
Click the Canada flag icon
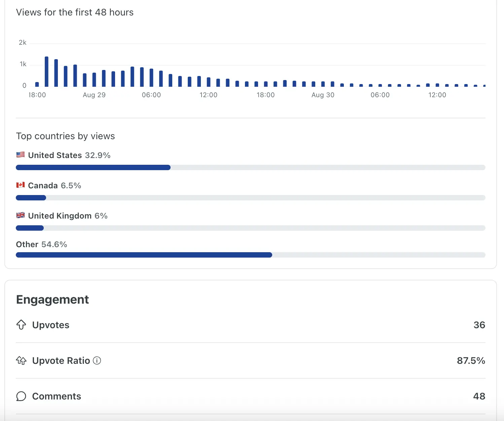tap(21, 185)
